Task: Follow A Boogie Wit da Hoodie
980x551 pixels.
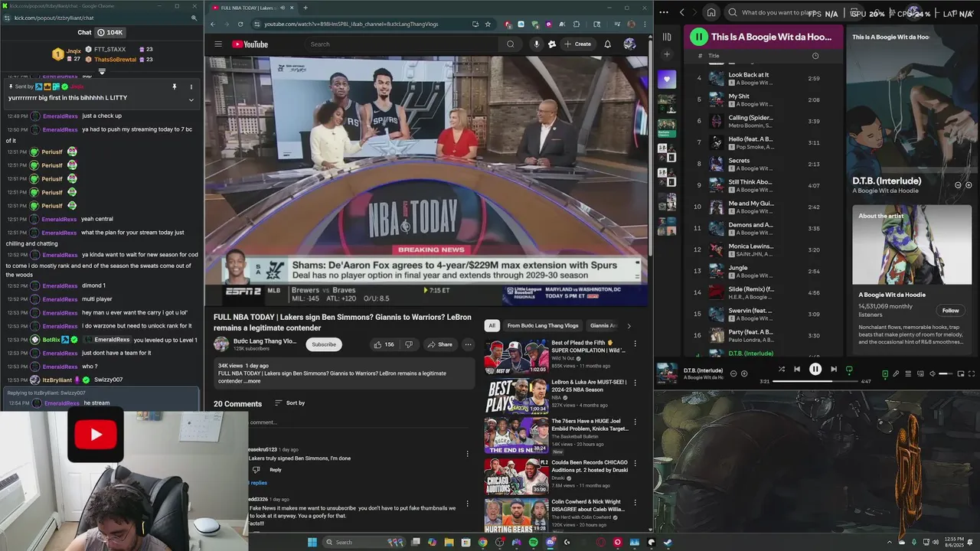Action: pyautogui.click(x=950, y=311)
